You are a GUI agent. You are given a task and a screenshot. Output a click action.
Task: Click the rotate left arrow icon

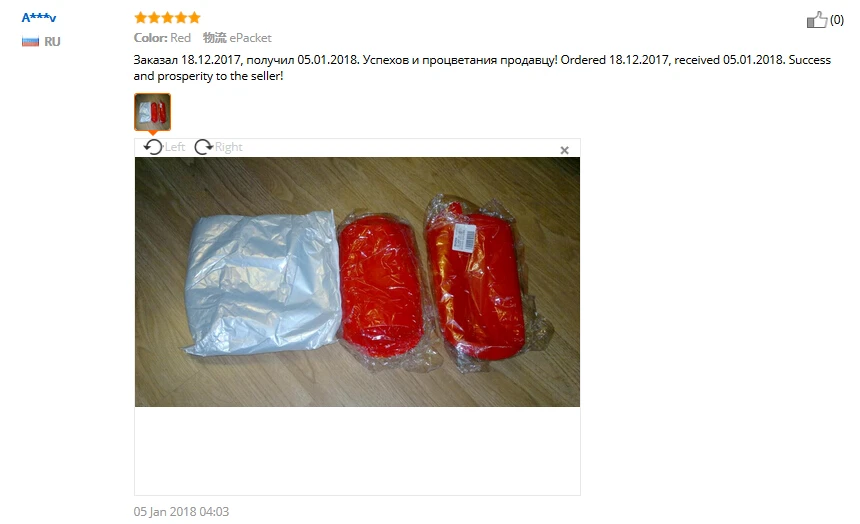153,147
